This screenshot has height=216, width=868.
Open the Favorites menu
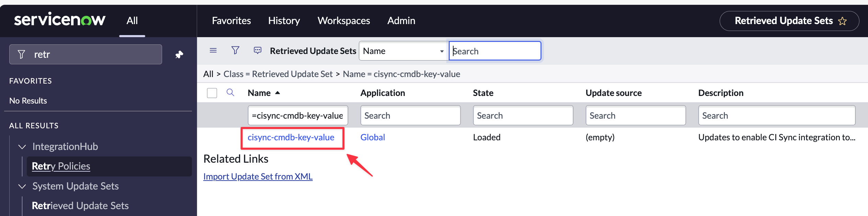coord(231,21)
